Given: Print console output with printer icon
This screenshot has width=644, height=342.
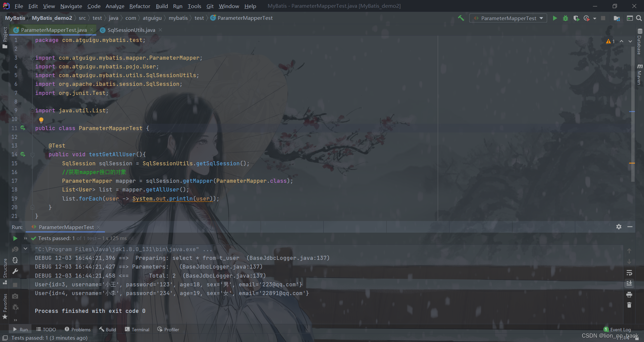Looking at the screenshot, I should point(629,294).
